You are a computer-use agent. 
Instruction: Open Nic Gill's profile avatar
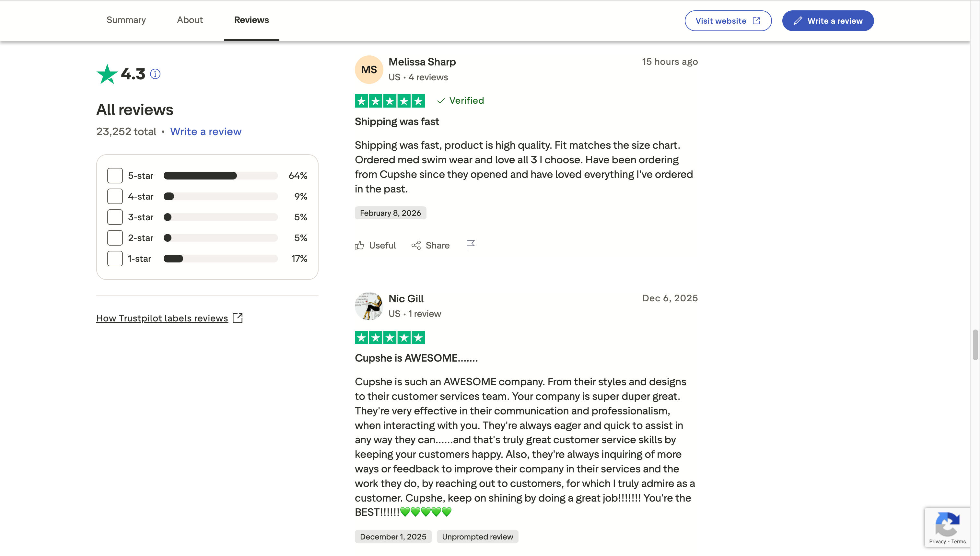[368, 306]
